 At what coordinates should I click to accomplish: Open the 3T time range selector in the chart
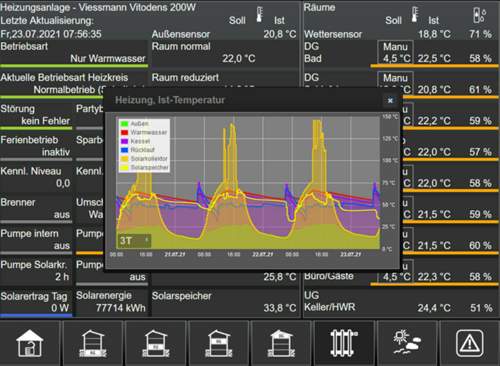click(x=134, y=240)
